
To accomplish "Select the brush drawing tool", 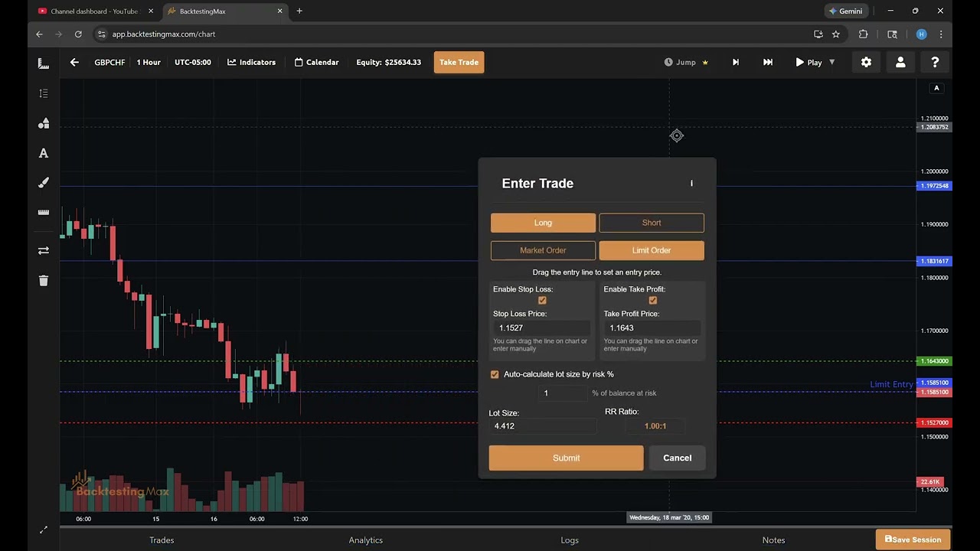I will [x=44, y=183].
